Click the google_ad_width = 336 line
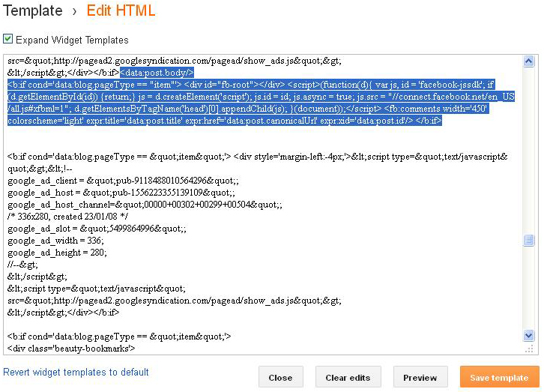The height and width of the screenshot is (392, 544). point(55,241)
